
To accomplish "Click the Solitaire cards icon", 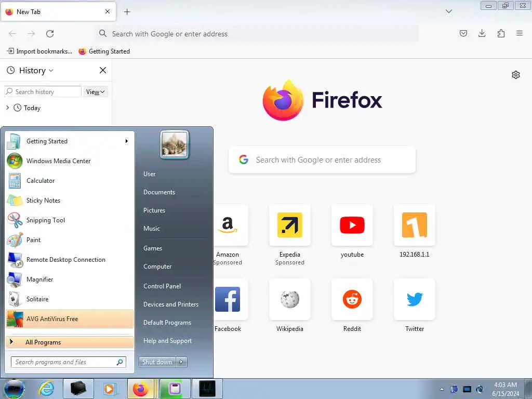I will [x=15, y=299].
